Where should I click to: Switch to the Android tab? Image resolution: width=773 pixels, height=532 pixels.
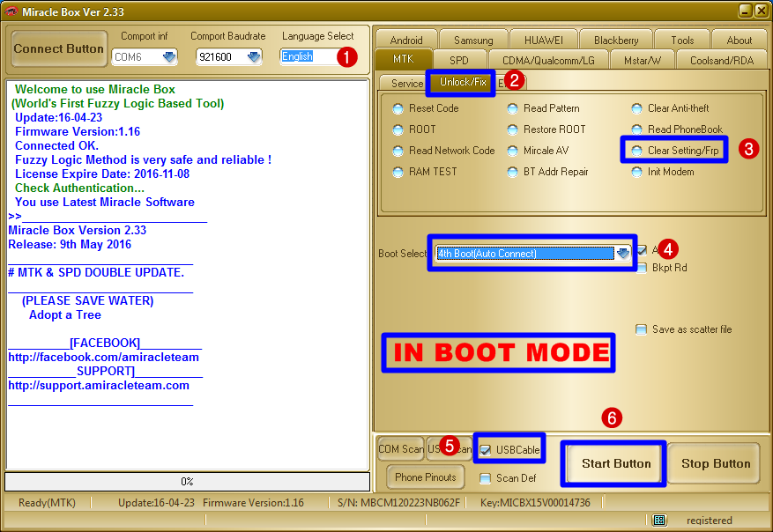pos(406,40)
